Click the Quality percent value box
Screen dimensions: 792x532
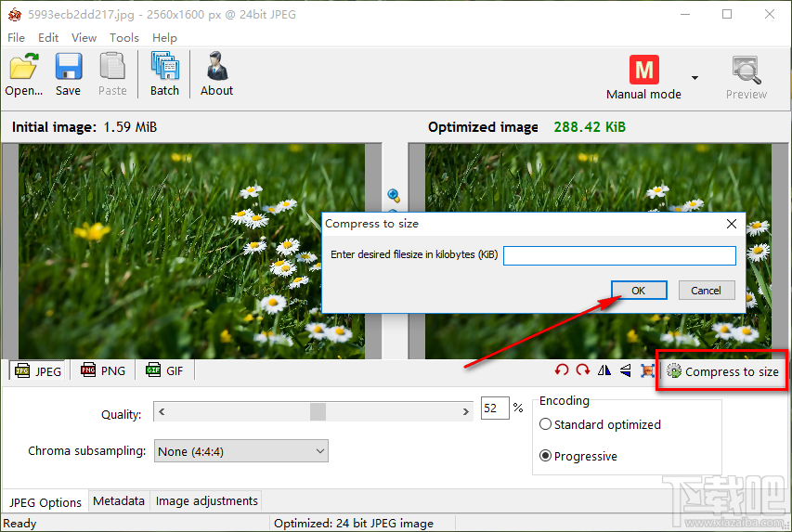(495, 409)
